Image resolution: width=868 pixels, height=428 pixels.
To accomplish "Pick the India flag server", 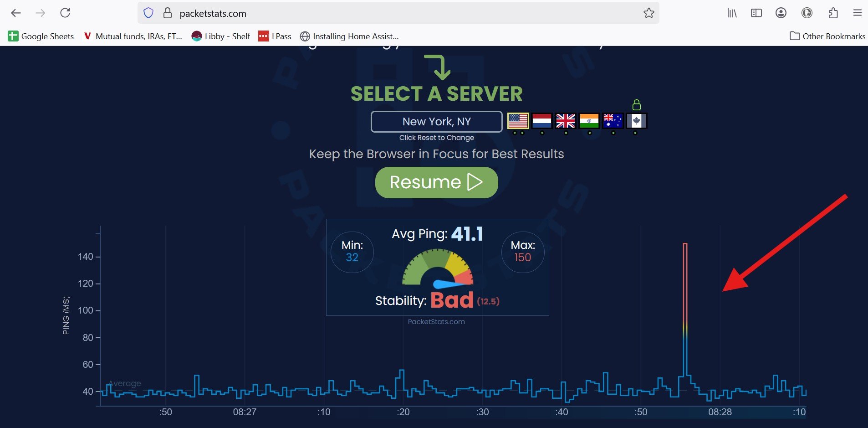I will 589,121.
